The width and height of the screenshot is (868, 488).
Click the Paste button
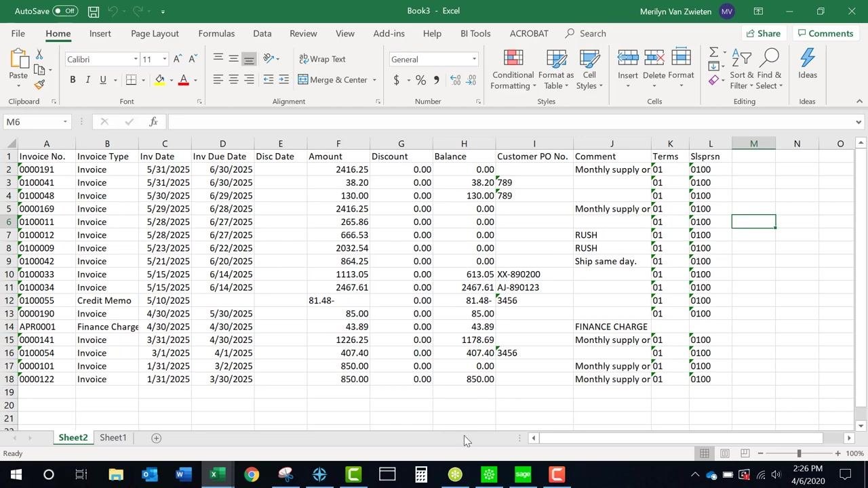(x=18, y=68)
